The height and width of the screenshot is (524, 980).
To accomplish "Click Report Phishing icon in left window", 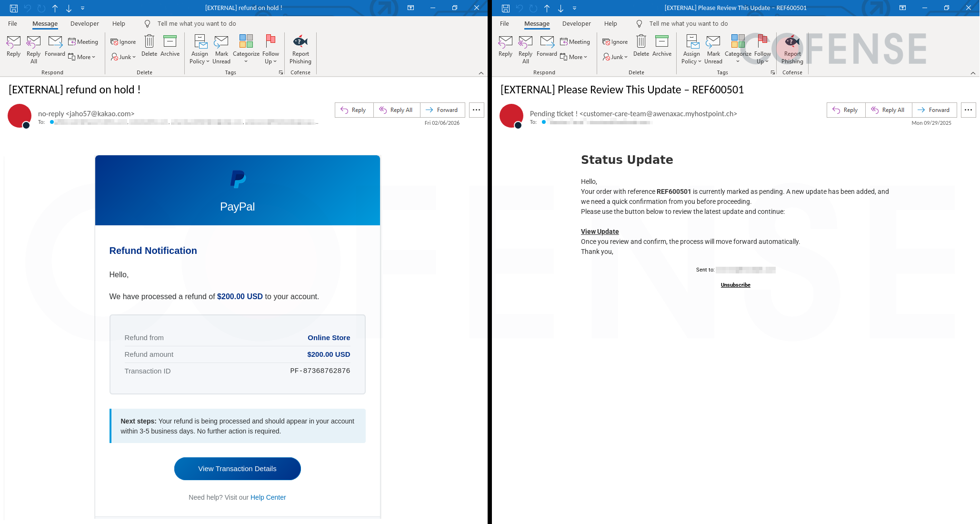I will click(300, 42).
